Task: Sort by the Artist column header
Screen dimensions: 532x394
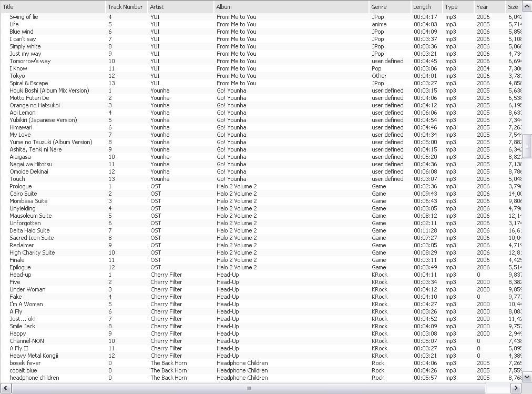Action: (180, 7)
